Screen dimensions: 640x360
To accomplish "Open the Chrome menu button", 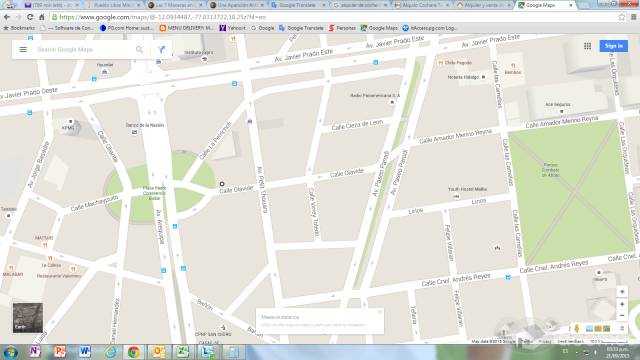I will [633, 17].
